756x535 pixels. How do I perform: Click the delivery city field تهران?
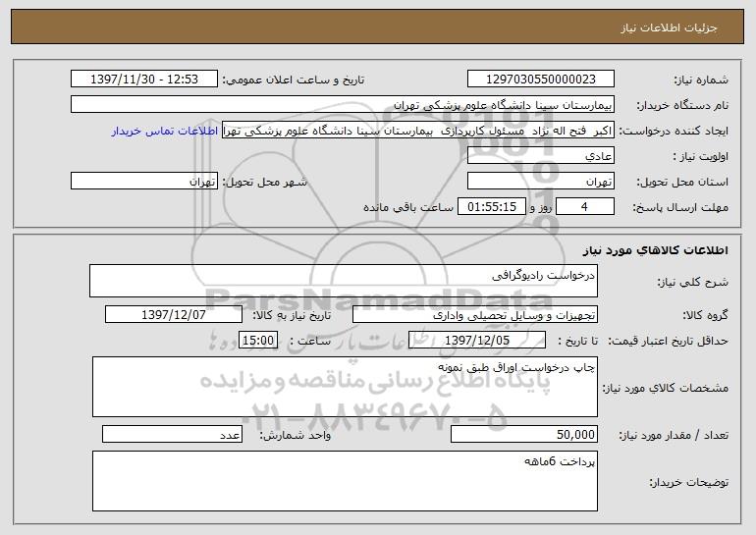coord(144,182)
